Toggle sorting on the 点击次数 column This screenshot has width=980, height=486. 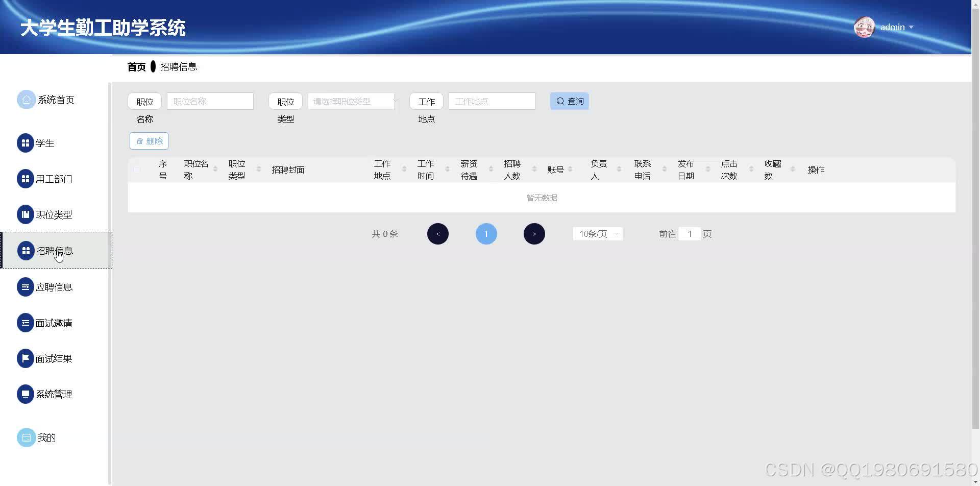(x=750, y=169)
